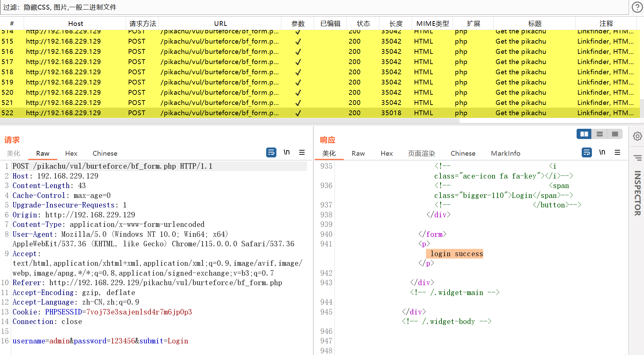Select top-bottom stacked layout
Image resolution: width=644 pixels, height=355 pixels.
(600, 134)
